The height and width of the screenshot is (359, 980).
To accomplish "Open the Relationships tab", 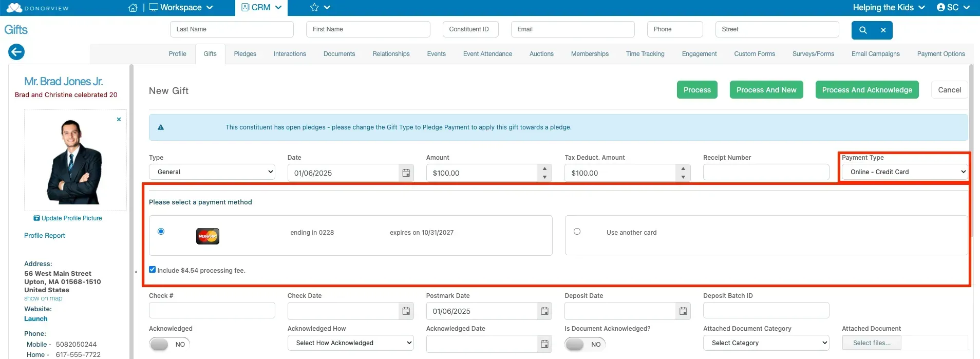I will click(391, 54).
